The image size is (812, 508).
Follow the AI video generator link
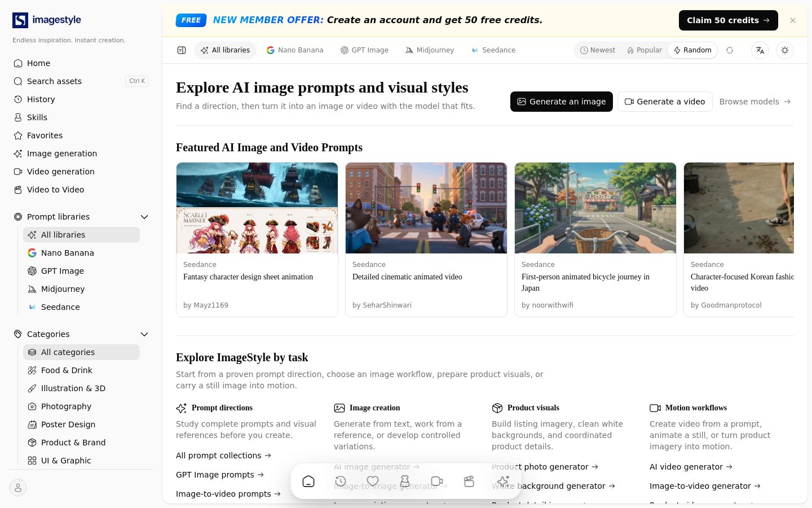click(691, 467)
